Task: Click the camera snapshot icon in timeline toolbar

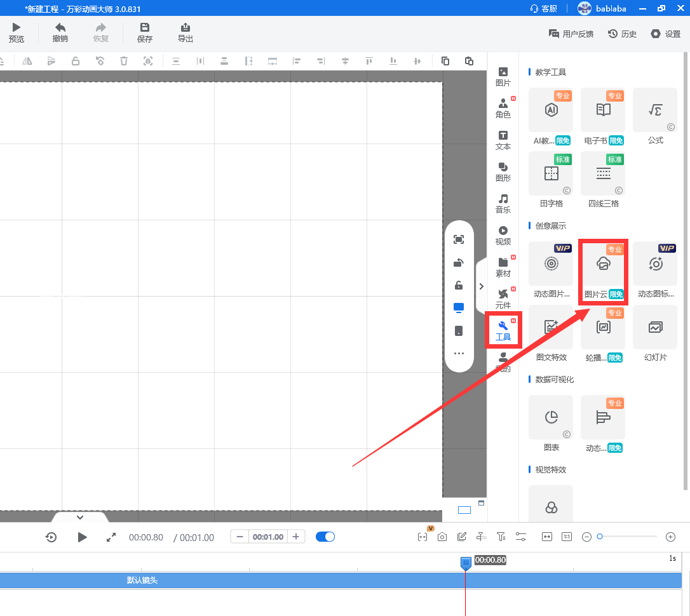Action: coord(442,537)
